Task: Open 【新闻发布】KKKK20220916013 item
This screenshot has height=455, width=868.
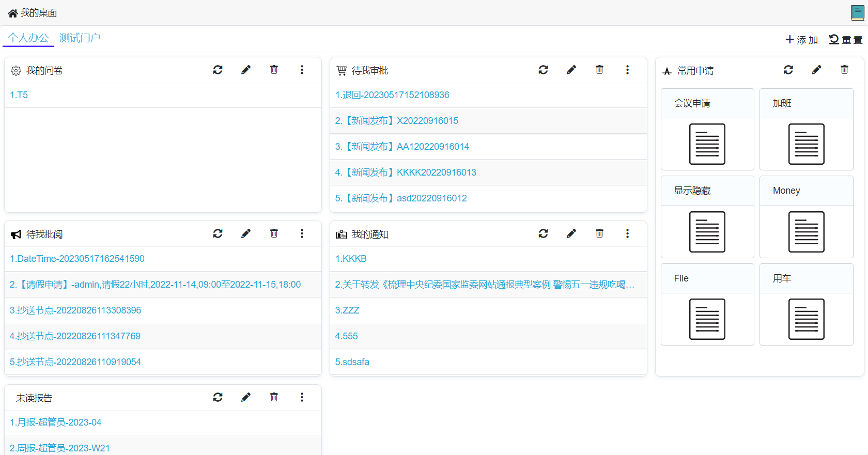Action: click(x=406, y=172)
